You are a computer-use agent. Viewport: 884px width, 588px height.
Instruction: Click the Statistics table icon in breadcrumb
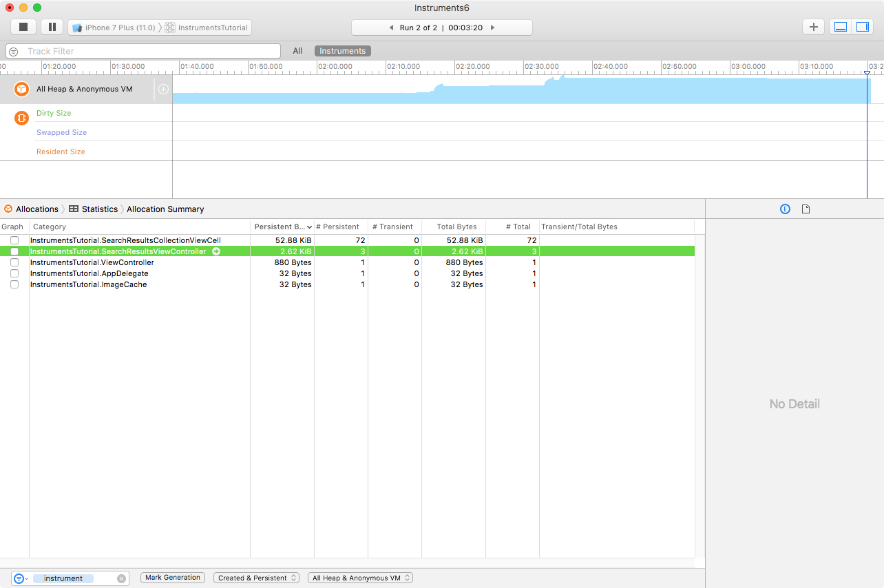pos(74,209)
